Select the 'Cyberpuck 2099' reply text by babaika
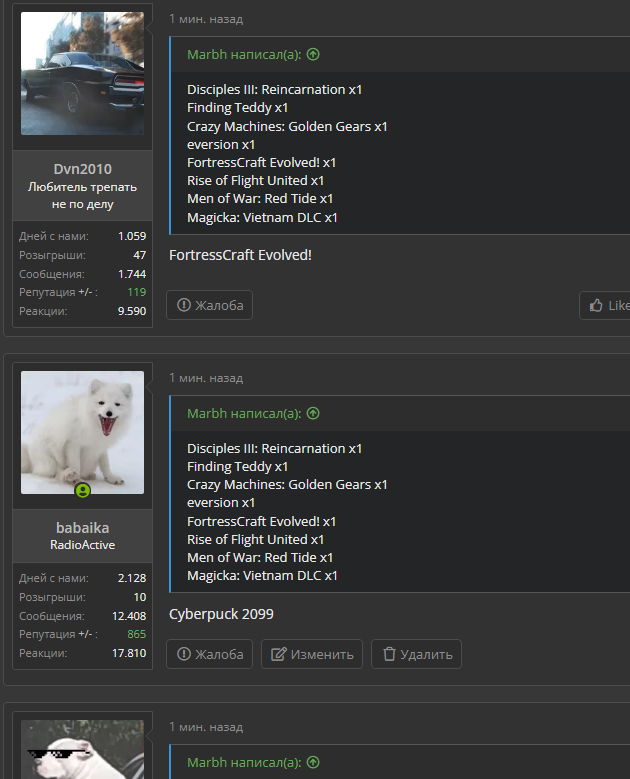The image size is (630, 779). click(221, 614)
